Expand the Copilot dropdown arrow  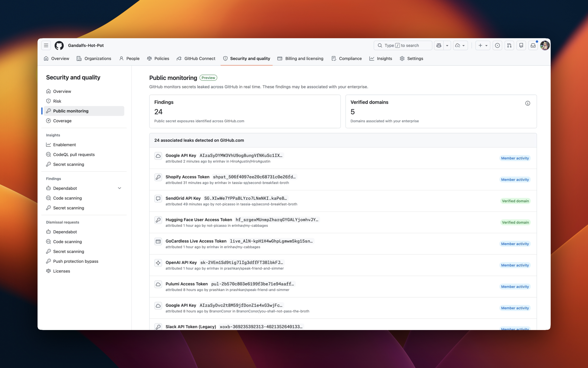447,46
